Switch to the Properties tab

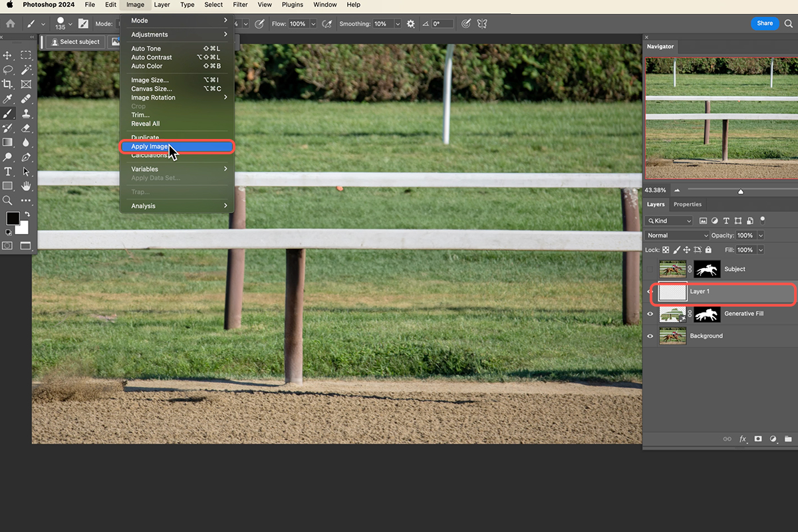(x=688, y=204)
